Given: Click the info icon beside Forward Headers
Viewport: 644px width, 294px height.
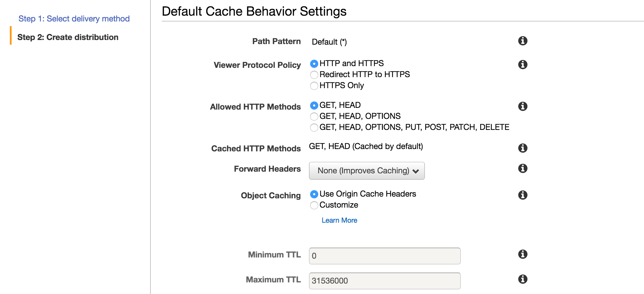Looking at the screenshot, I should tap(523, 168).
